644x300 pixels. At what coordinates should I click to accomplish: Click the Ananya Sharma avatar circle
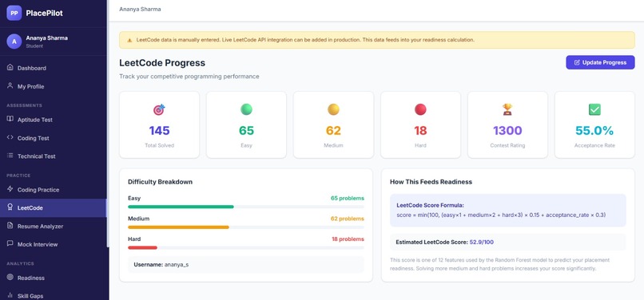click(x=14, y=41)
